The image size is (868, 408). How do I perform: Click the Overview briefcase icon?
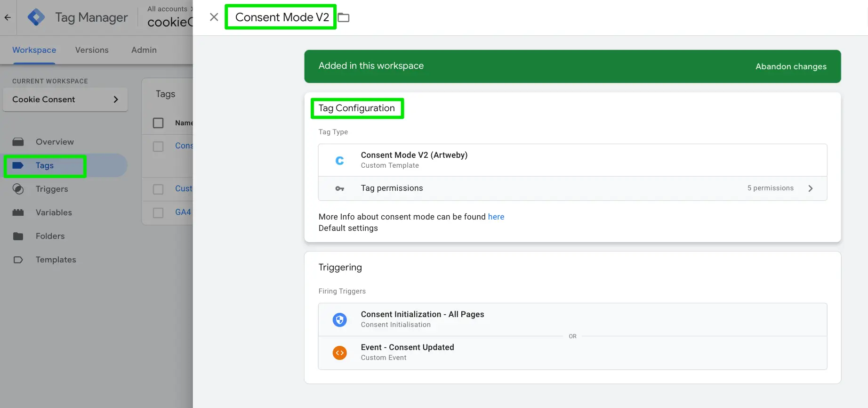pyautogui.click(x=18, y=142)
